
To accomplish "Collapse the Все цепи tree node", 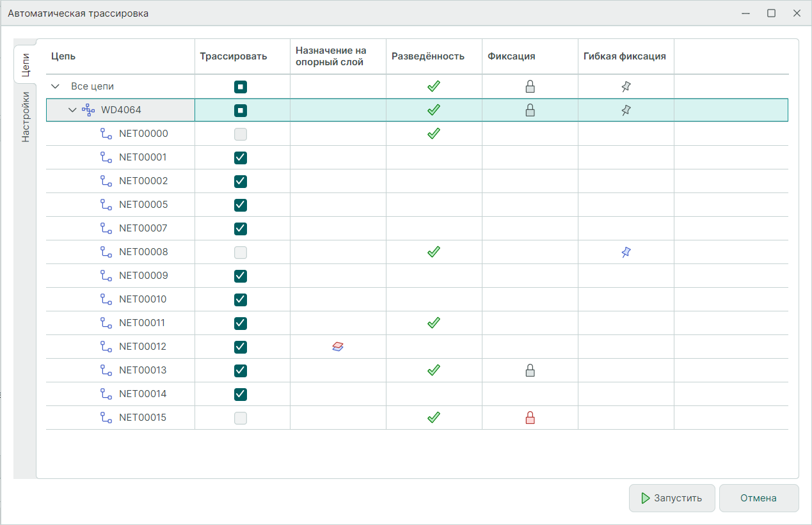I will pyautogui.click(x=55, y=86).
